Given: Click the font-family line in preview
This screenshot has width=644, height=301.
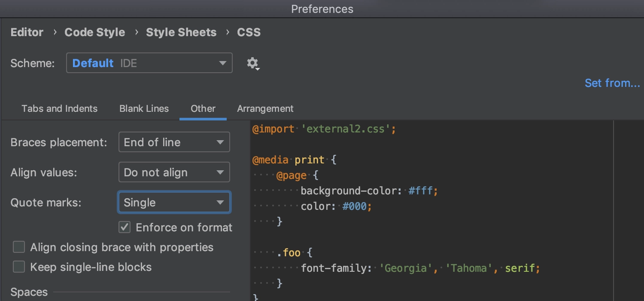Looking at the screenshot, I should (420, 268).
